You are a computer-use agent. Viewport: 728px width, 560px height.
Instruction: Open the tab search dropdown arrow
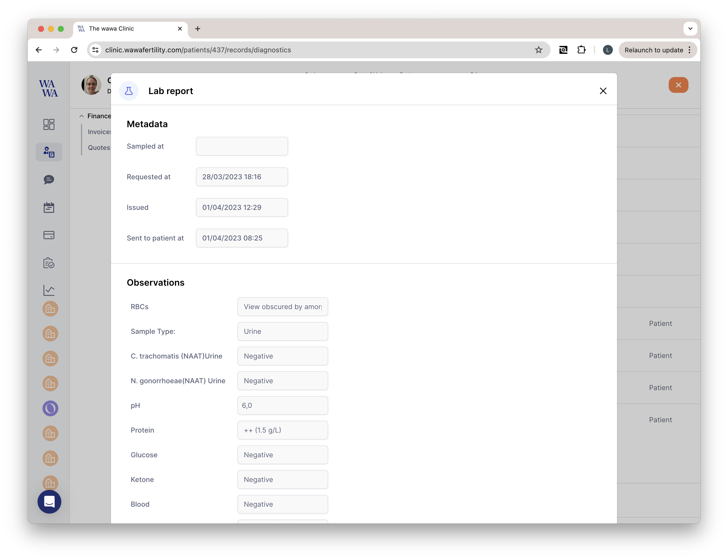coord(690,29)
